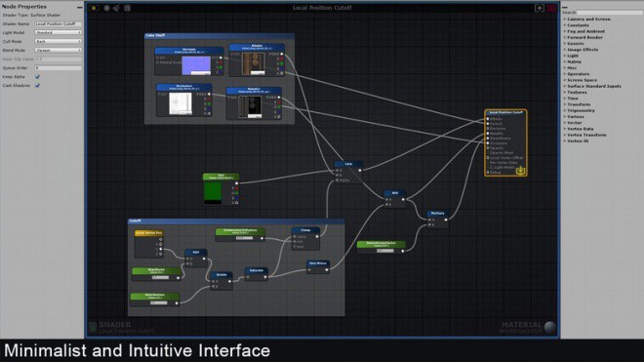Click the red icon at canvas top right
Screen dimensions: 644x362
coord(551,8)
